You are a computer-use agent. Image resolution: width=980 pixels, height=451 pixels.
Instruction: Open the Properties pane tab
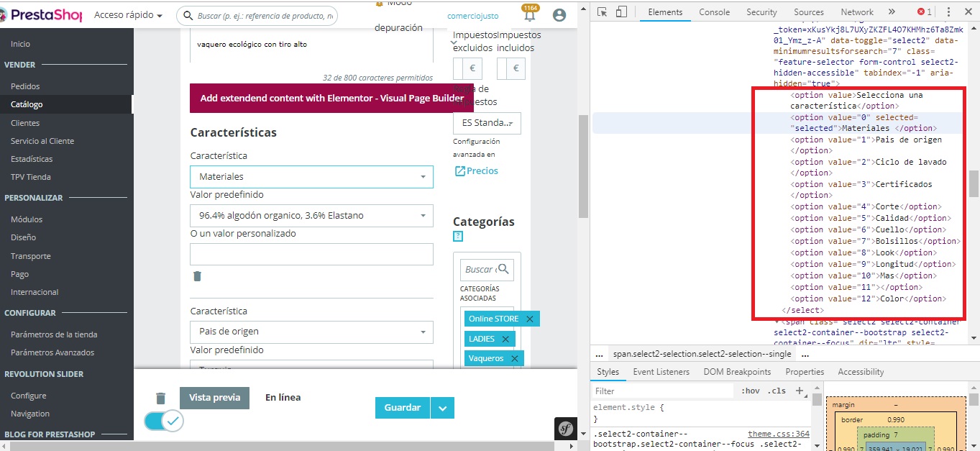point(805,372)
